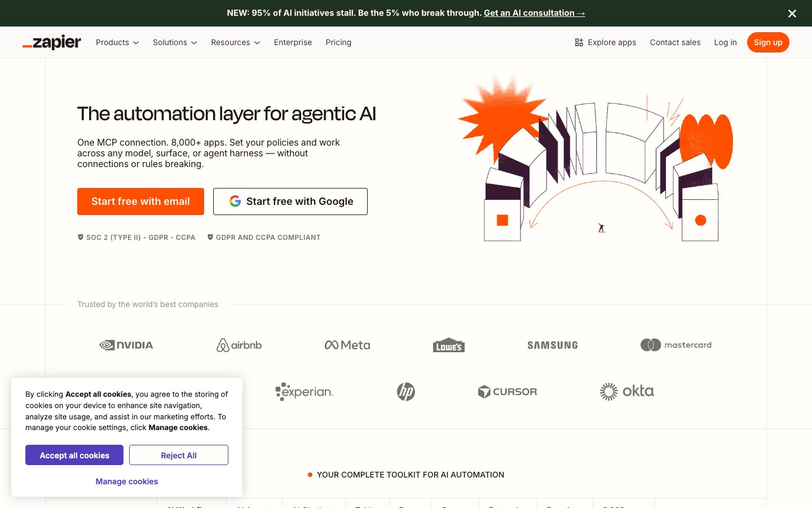The width and height of the screenshot is (812, 508).
Task: Expand the Products dropdown menu
Action: coord(117,42)
